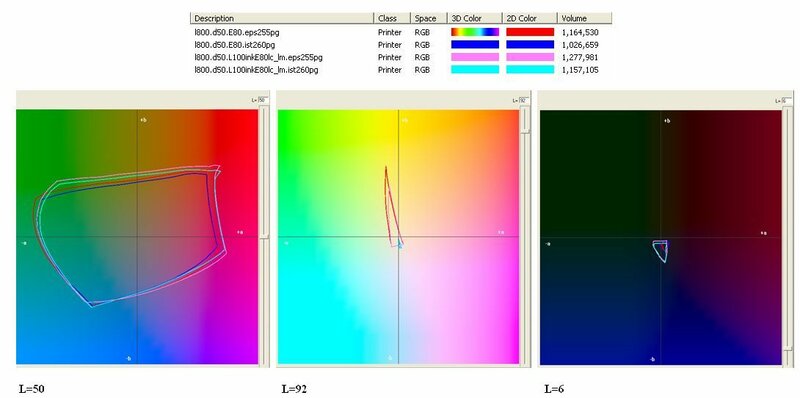Image resolution: width=800 pixels, height=398 pixels.
Task: Click the small gamut outline at L=6
Action: click(x=660, y=251)
